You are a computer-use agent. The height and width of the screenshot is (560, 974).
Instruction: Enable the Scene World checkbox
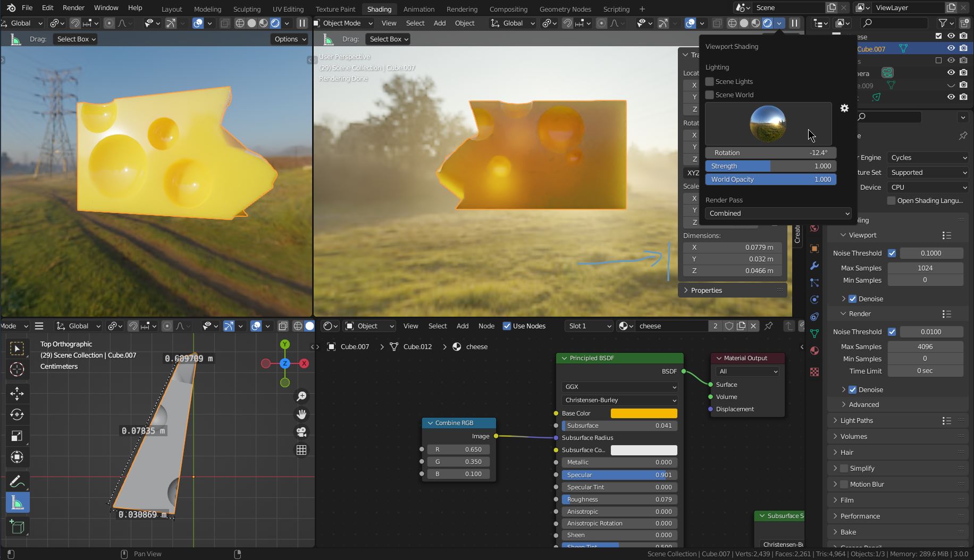point(709,95)
